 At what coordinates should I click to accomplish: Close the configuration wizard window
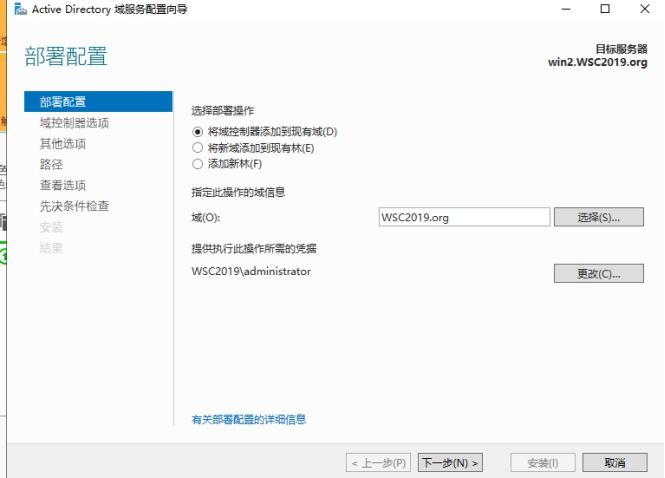(x=645, y=9)
